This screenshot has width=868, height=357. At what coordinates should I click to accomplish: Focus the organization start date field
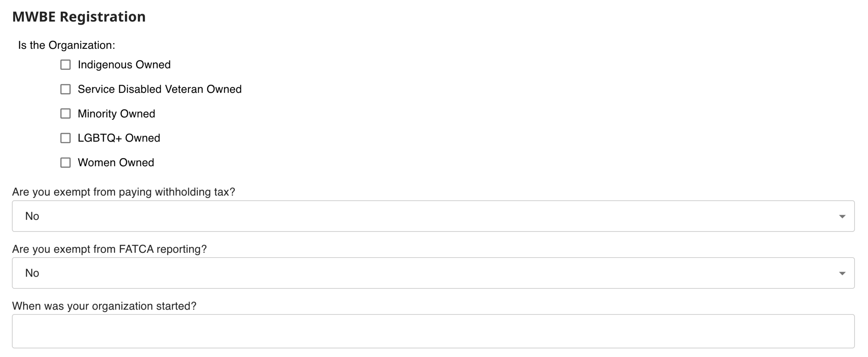tap(433, 331)
